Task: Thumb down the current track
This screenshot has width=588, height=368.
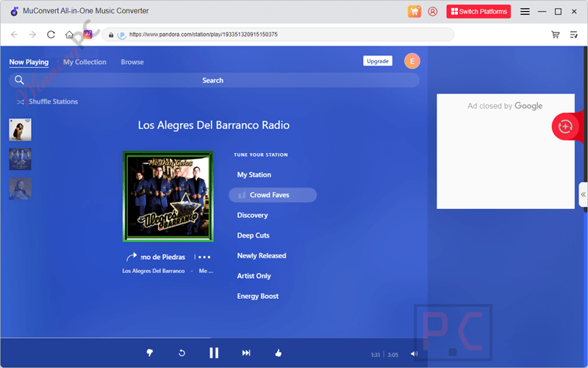Action: [x=150, y=353]
